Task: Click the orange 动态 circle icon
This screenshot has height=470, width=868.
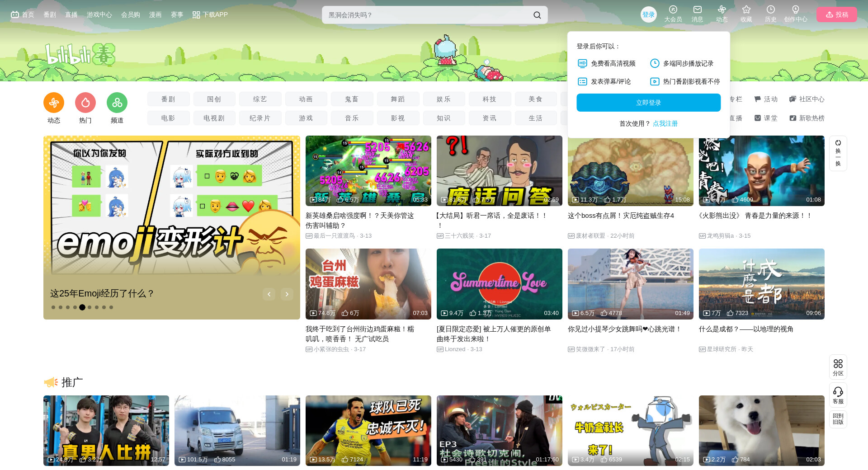Action: pos(54,103)
